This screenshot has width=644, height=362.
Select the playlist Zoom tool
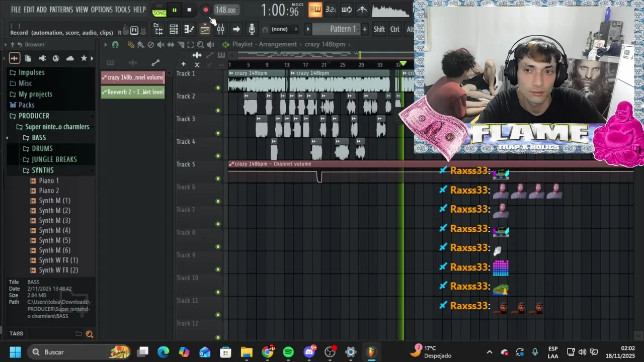(x=201, y=45)
